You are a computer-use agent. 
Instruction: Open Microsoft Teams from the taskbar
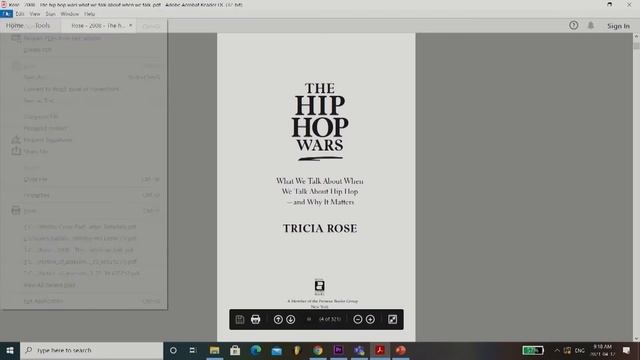coord(359,350)
